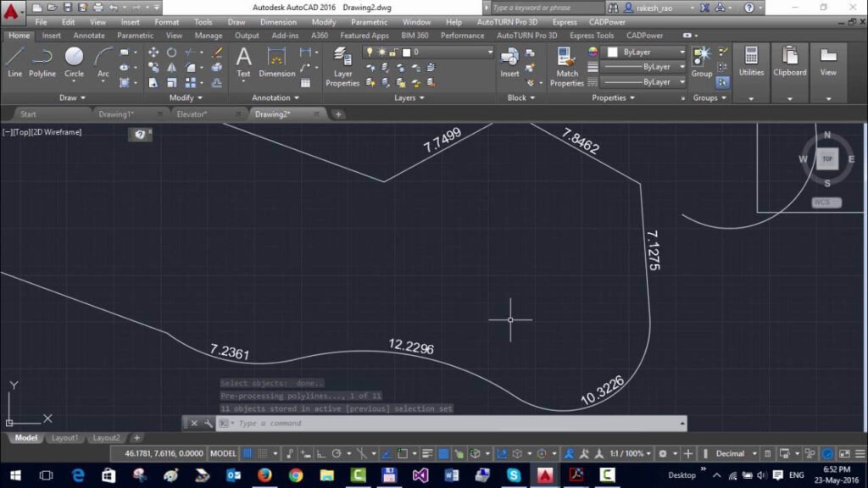Toggle lineweight display in status bar
Viewport: 868px width, 488px height.
(x=427, y=454)
